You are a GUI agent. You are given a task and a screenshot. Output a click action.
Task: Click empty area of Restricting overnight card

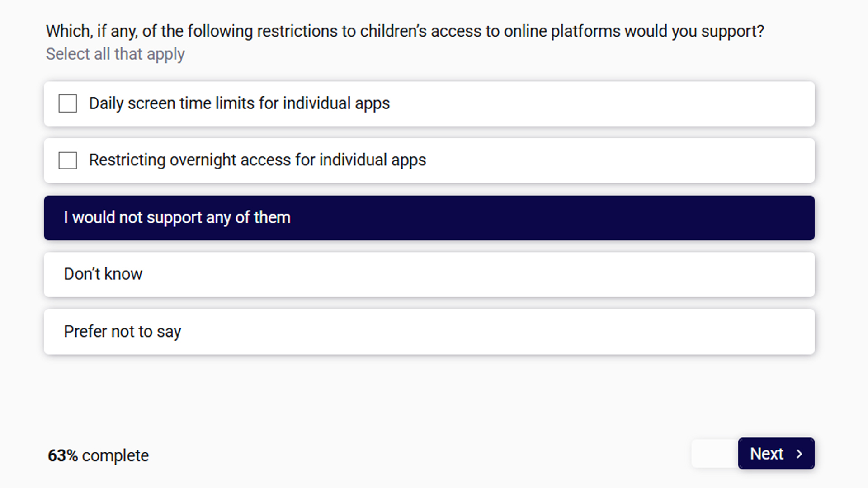point(619,160)
